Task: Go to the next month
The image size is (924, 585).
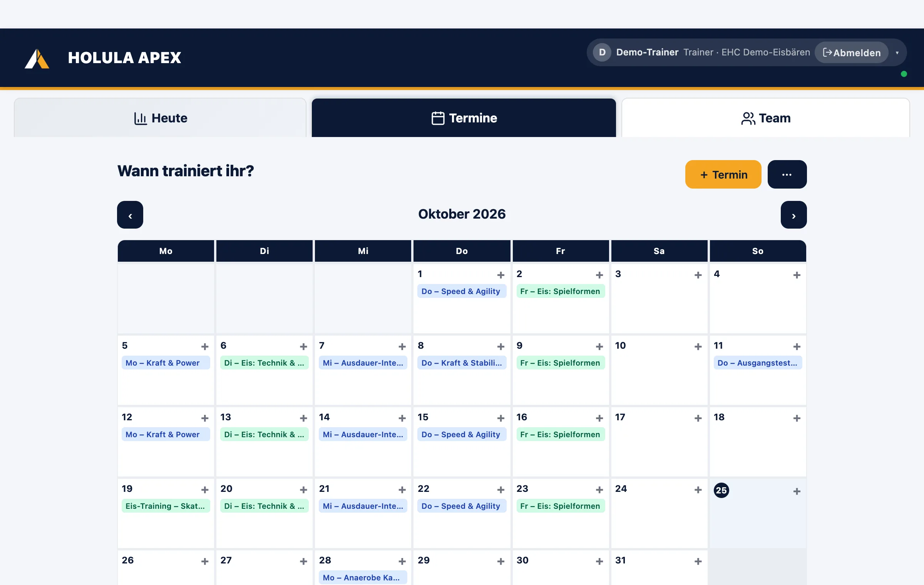Action: [793, 215]
